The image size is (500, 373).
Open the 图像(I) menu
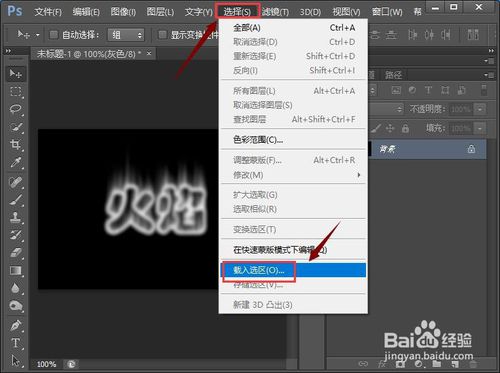coord(123,12)
